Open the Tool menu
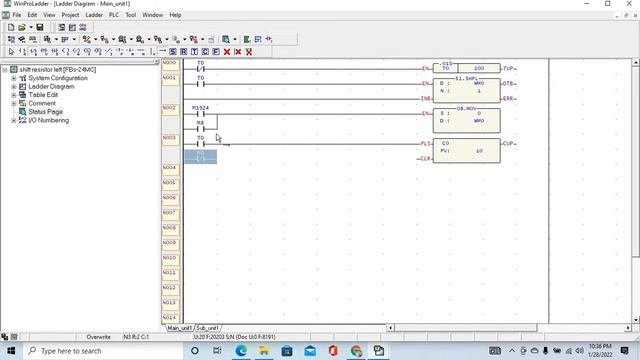Image resolution: width=640 pixels, height=360 pixels. pos(131,15)
